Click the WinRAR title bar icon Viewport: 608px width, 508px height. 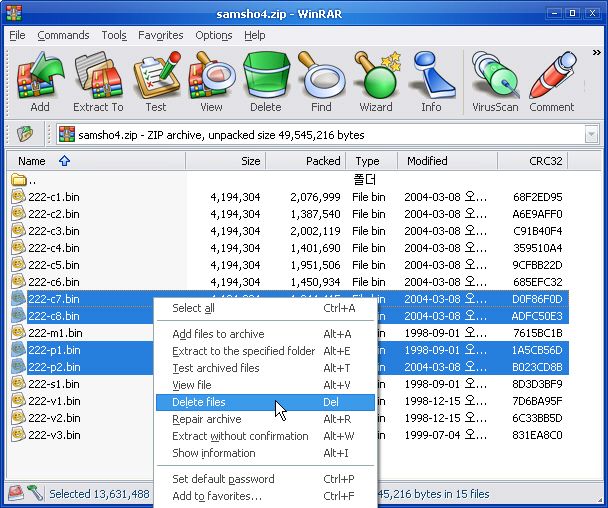pos(14,14)
